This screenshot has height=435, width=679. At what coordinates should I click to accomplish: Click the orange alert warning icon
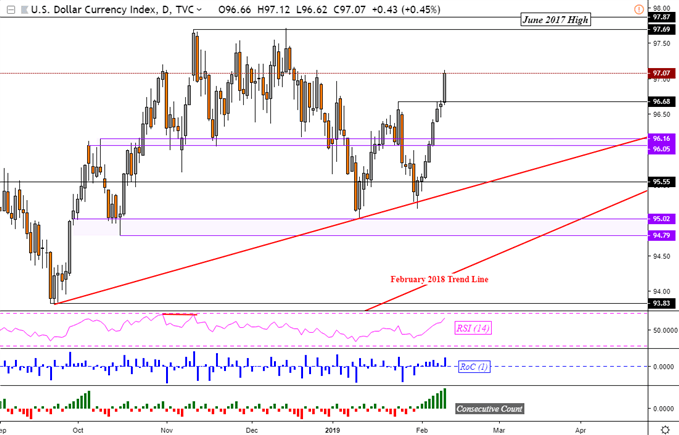click(639, 9)
